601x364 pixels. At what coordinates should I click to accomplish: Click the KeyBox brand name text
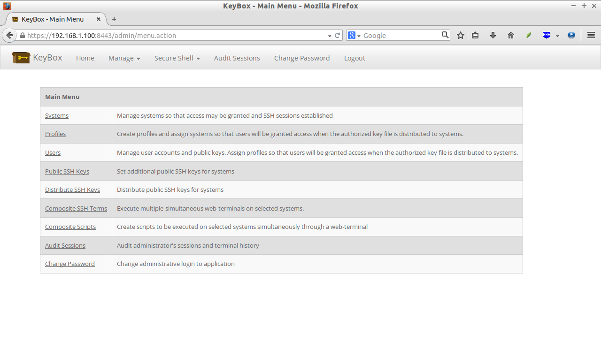[x=47, y=58]
